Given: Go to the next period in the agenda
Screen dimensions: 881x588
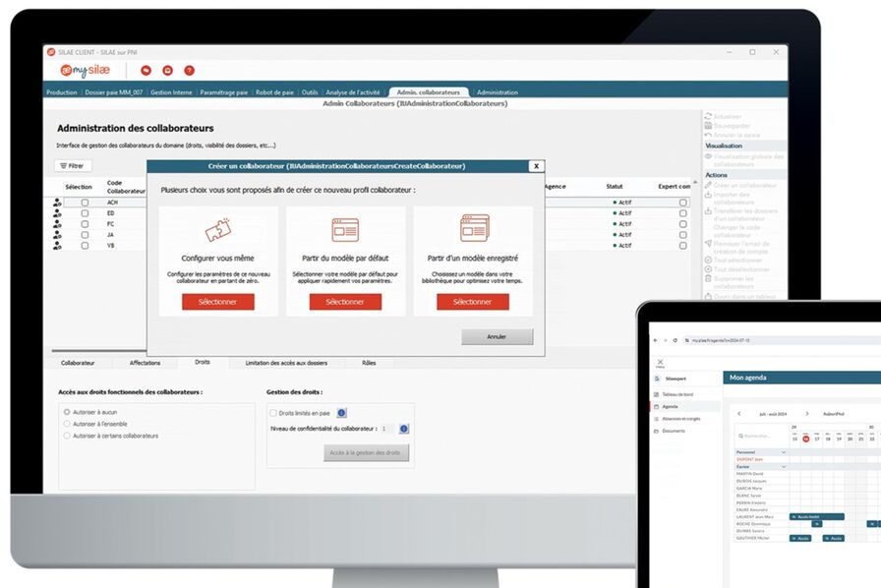Looking at the screenshot, I should point(807,414).
